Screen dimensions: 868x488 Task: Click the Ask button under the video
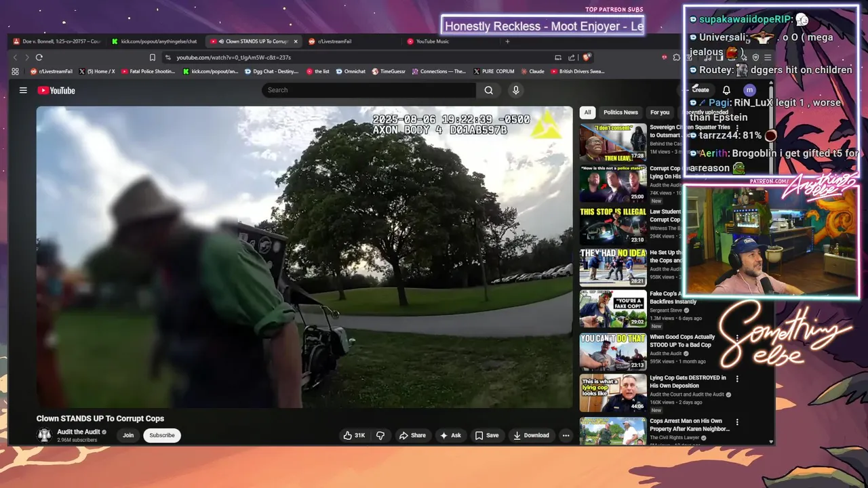pyautogui.click(x=451, y=435)
